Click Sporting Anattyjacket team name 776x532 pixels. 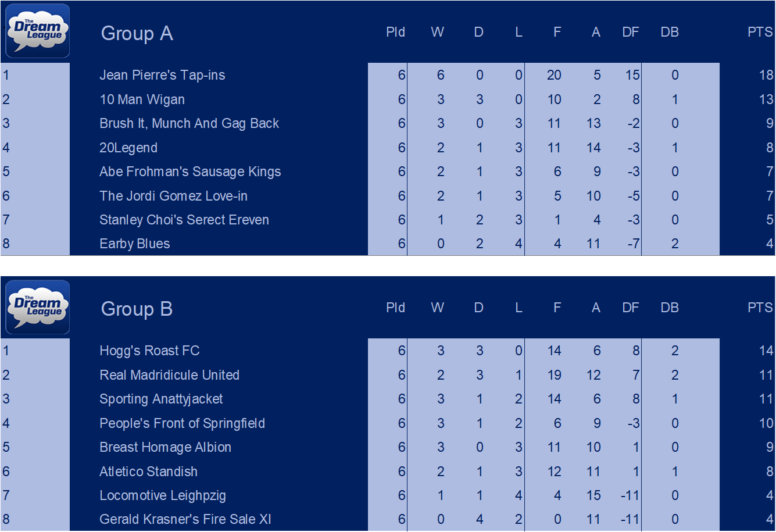coord(161,399)
